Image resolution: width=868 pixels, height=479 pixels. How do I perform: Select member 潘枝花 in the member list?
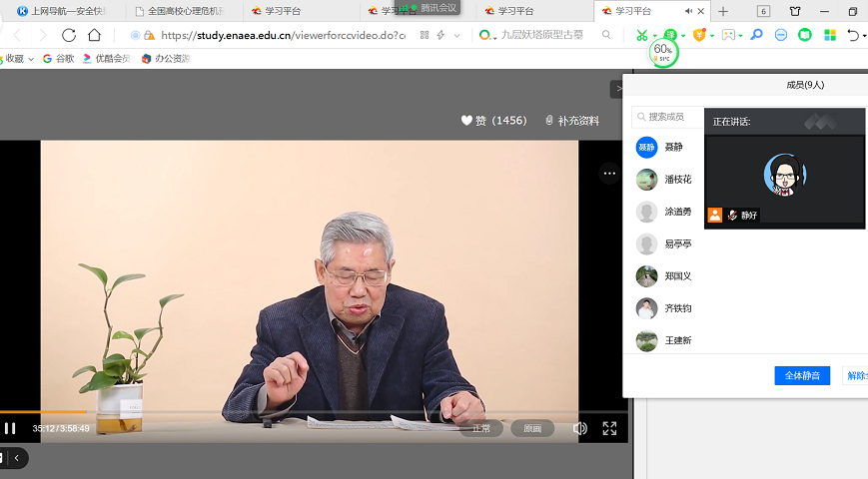[x=677, y=180]
